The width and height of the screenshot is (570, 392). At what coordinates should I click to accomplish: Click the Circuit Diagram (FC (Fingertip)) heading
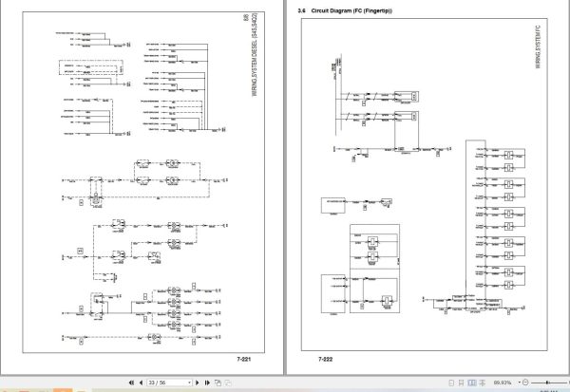(351, 10)
